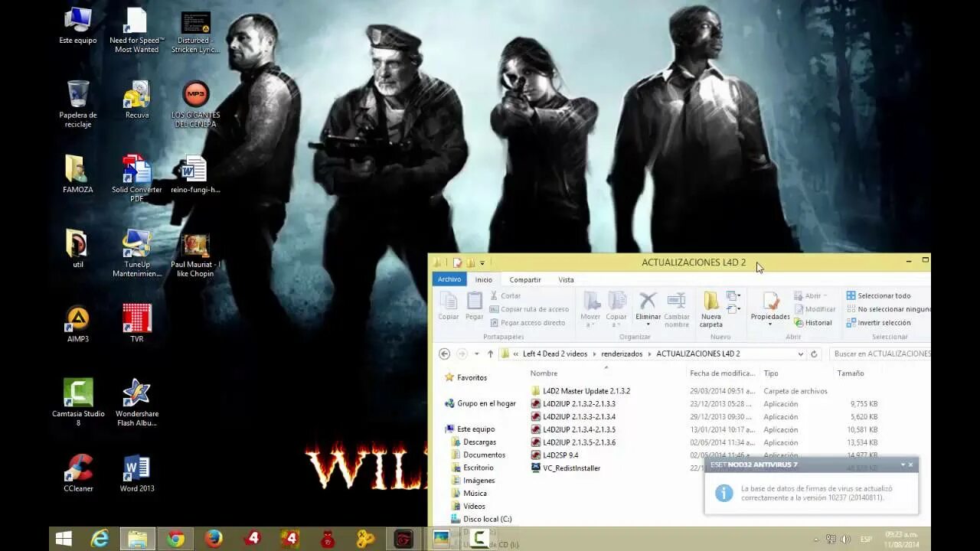Screen dimensions: 980x551
Task: Sort by Fecha de modificación column
Action: pos(722,373)
